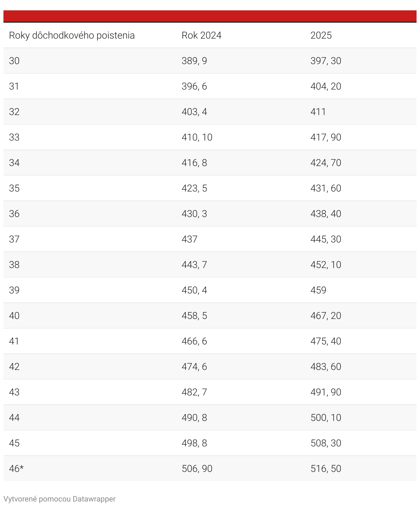Select the cell showing 498, 8

pos(194,443)
